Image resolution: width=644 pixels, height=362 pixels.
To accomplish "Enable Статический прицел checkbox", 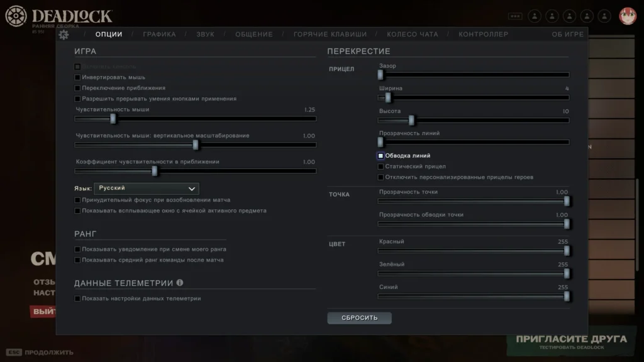I will [x=380, y=167].
